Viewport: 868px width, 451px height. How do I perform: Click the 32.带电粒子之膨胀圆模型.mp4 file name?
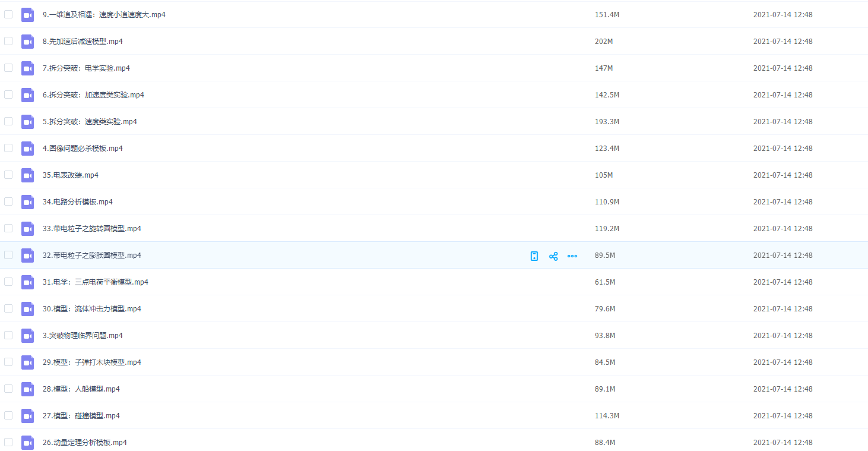click(91, 256)
